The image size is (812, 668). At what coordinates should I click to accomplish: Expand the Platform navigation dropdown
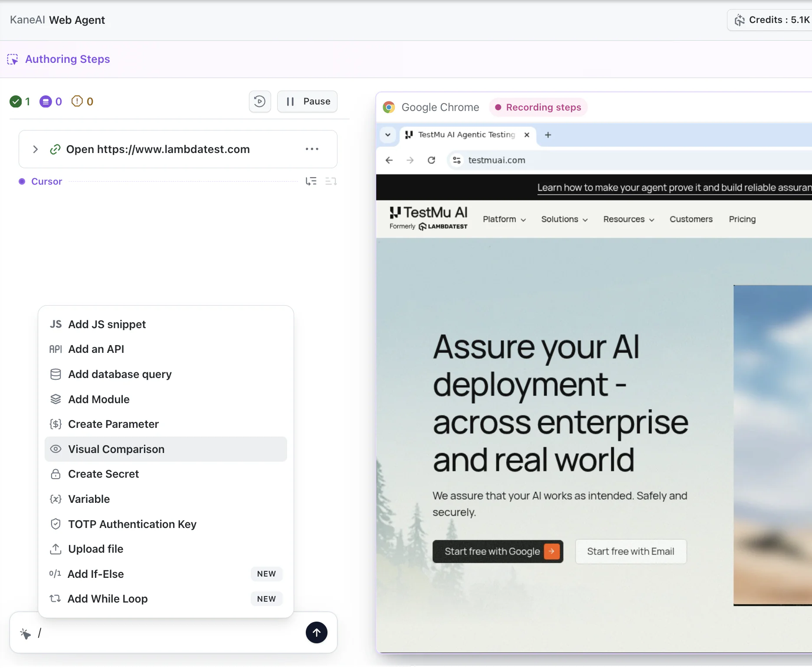[x=504, y=219]
